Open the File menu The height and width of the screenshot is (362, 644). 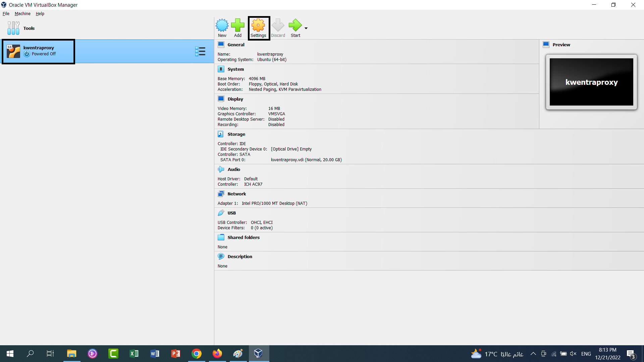(x=6, y=14)
